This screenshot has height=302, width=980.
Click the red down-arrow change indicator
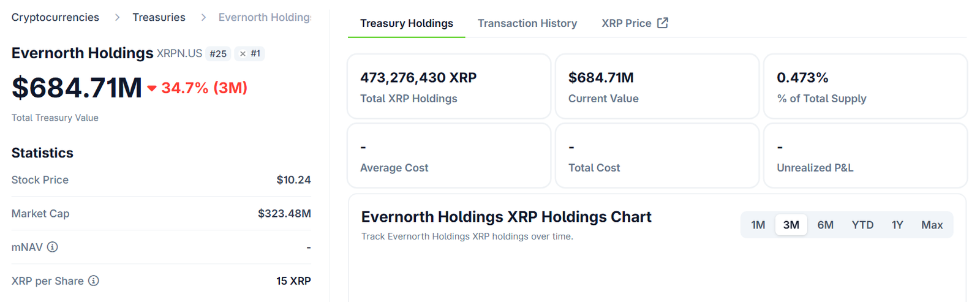point(152,88)
